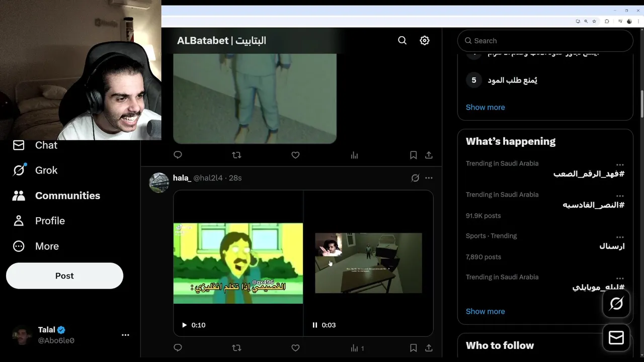Open floating Messages envelope button
This screenshot has width=644, height=362.
pos(616,338)
